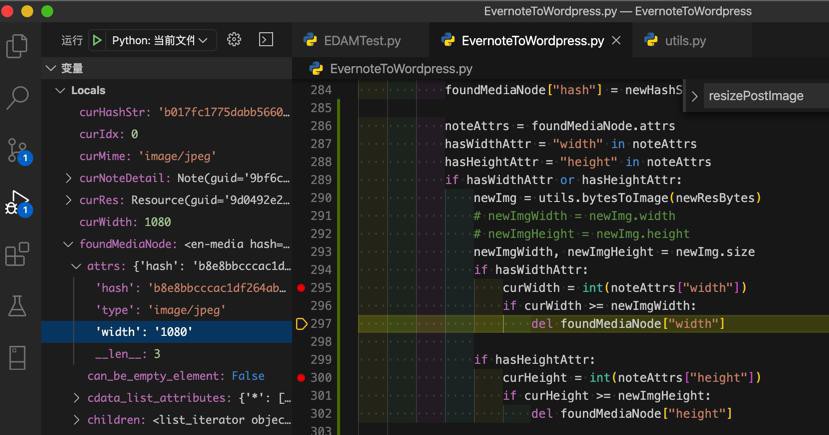Image resolution: width=829 pixels, height=435 pixels.
Task: Collapse the Locals scope
Action: pyautogui.click(x=60, y=90)
